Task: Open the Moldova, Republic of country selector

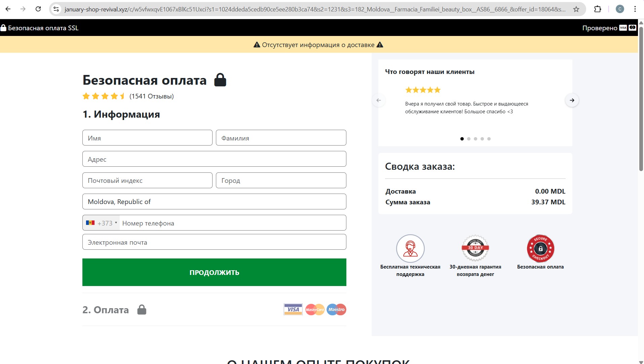Action: click(x=214, y=202)
